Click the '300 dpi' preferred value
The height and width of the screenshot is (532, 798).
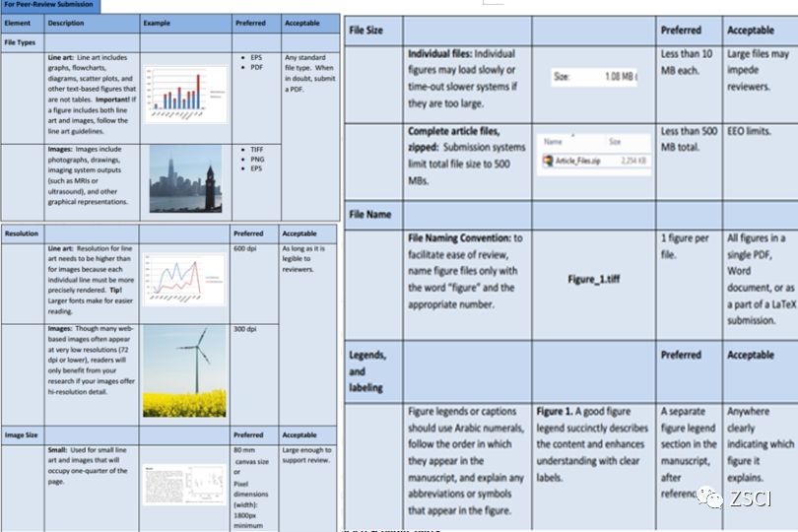(x=244, y=329)
